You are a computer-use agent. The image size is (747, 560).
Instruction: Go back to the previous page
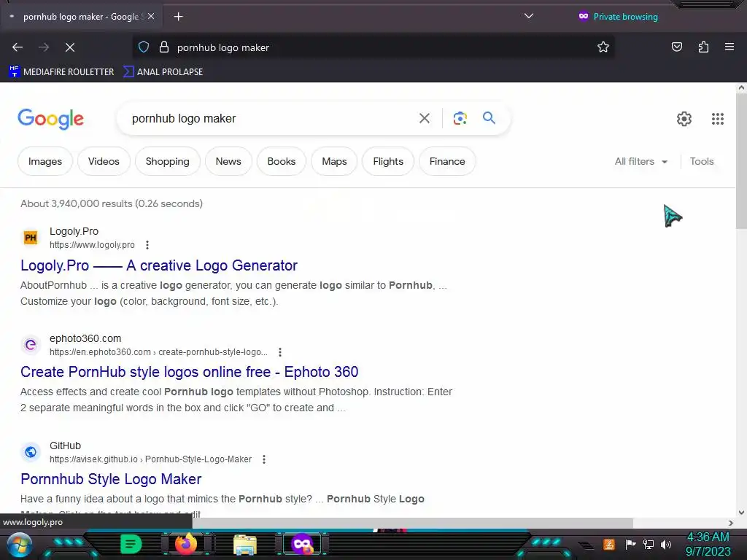[x=18, y=47]
